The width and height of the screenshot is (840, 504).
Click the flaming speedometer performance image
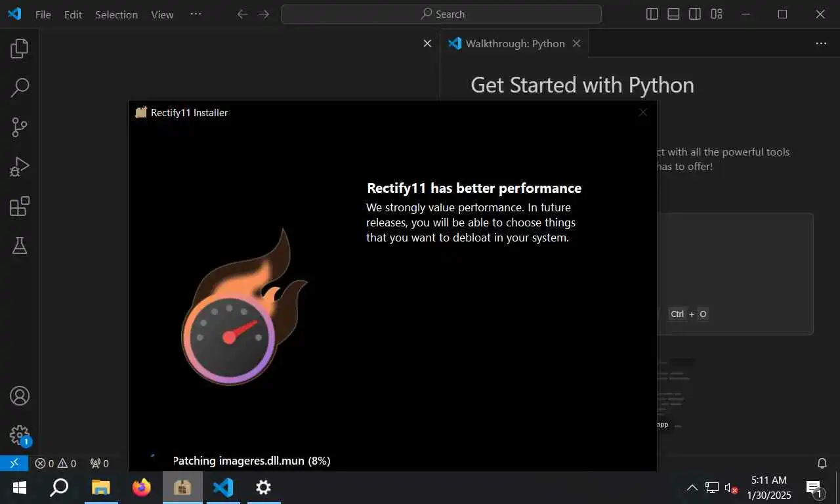(243, 308)
